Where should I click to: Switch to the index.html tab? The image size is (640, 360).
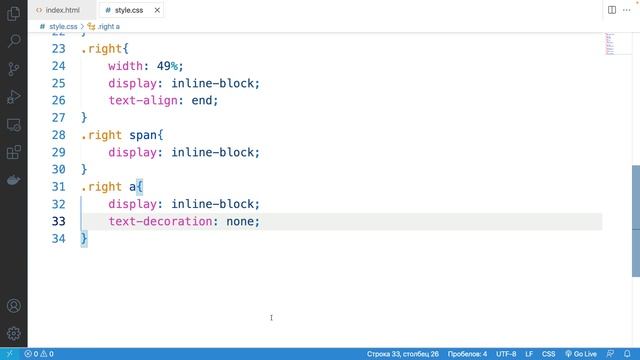click(x=62, y=10)
